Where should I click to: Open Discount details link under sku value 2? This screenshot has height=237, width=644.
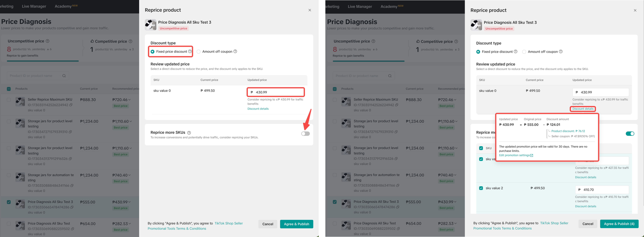pyautogui.click(x=585, y=206)
